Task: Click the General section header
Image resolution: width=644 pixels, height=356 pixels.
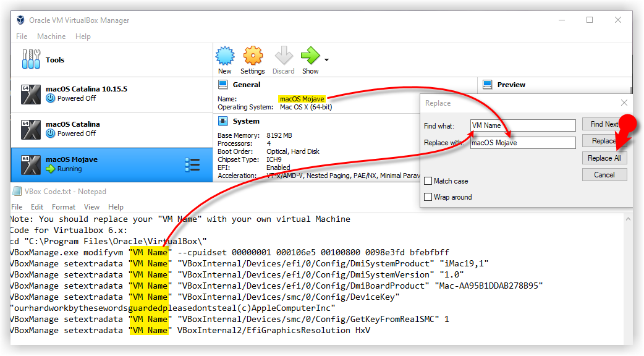Action: tap(247, 85)
